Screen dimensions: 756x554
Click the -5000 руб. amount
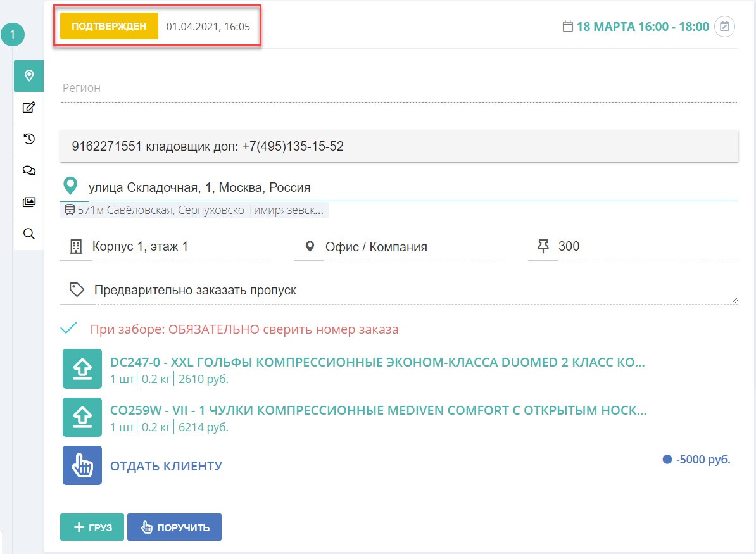pos(703,460)
